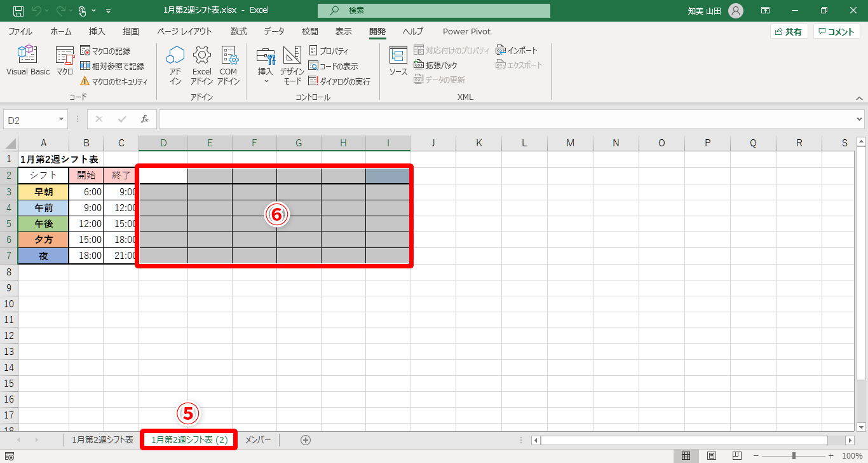Select the 夕方 shift cell
868x463 pixels.
(x=43, y=240)
